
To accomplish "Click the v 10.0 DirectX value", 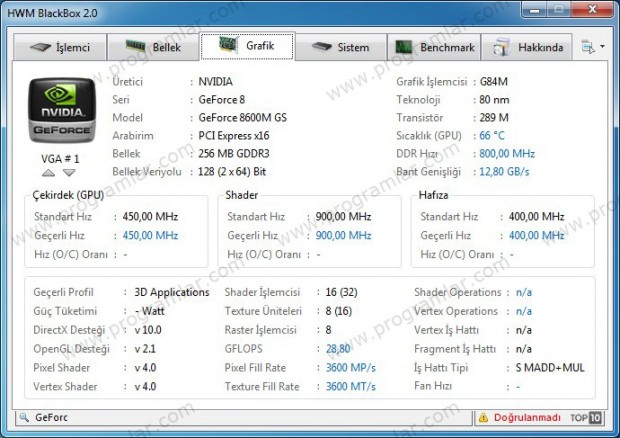I will pos(147,330).
